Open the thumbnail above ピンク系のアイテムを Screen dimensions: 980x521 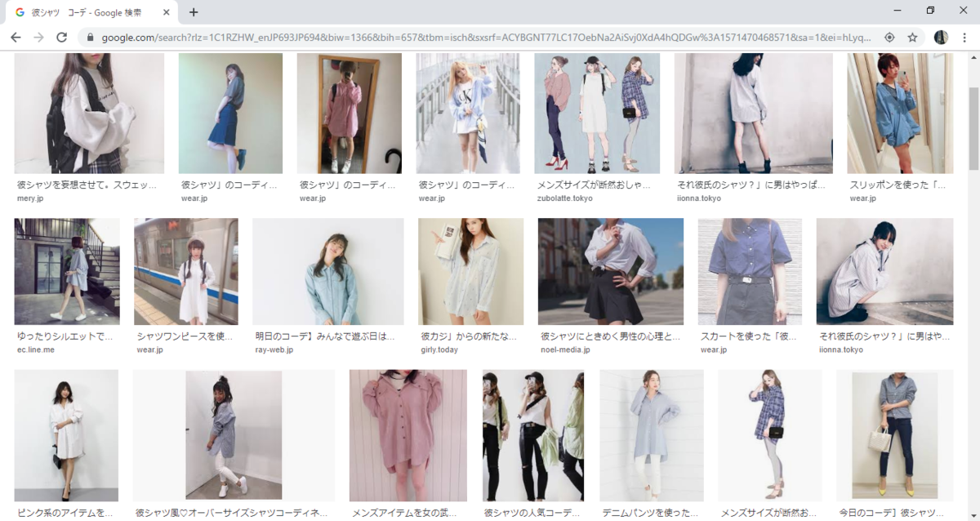point(66,435)
